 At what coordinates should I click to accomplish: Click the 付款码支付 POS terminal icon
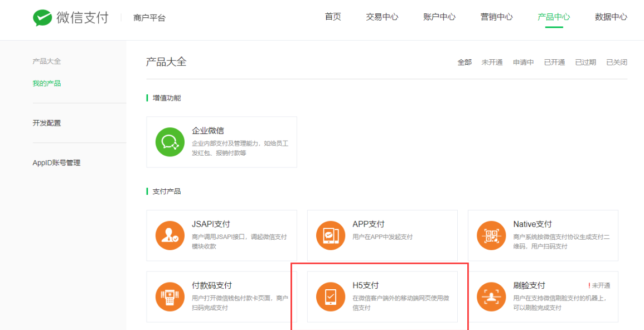(x=170, y=296)
